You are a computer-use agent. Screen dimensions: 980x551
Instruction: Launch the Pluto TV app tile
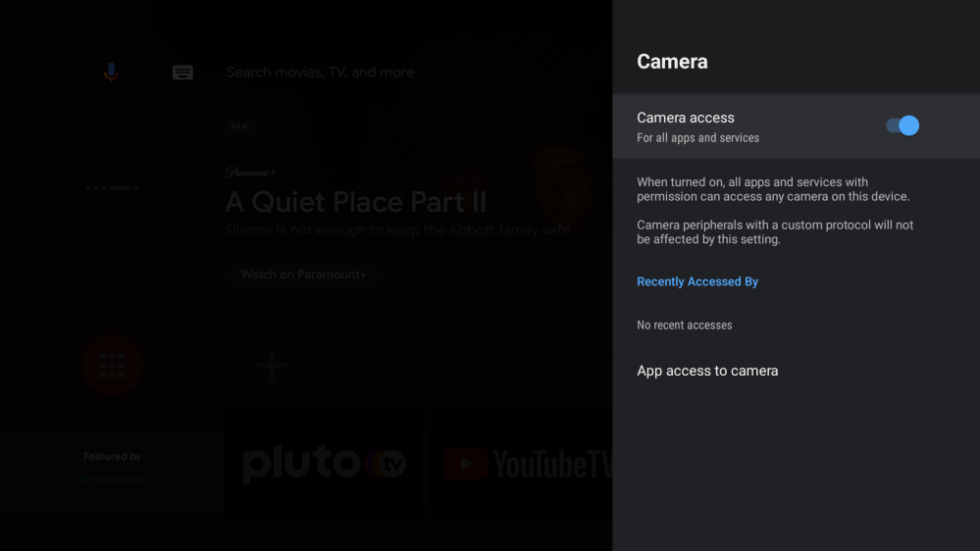point(324,464)
